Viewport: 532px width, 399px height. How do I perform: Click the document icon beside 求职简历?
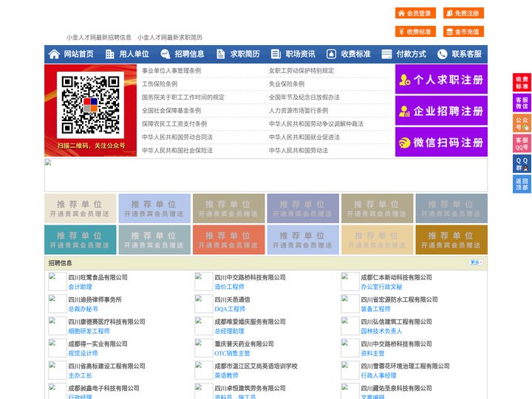220,54
